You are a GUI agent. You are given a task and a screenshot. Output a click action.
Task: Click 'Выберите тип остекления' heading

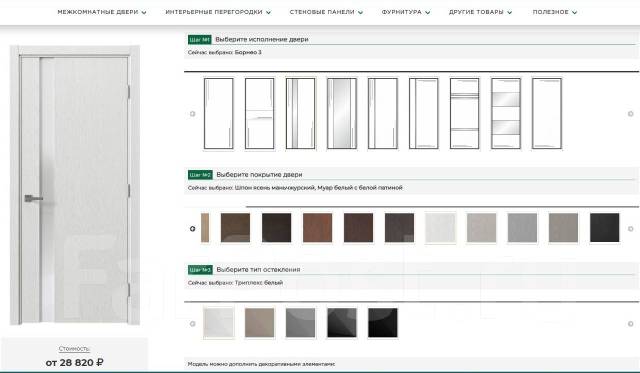click(258, 270)
